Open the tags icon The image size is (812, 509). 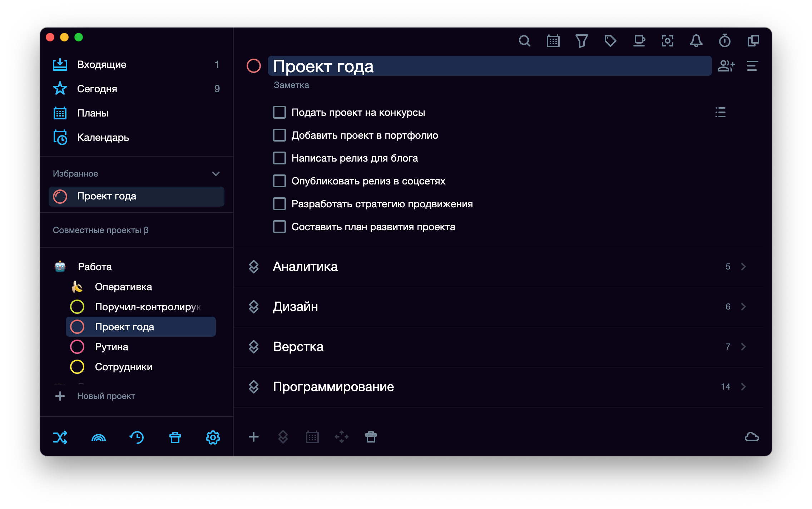tap(610, 41)
